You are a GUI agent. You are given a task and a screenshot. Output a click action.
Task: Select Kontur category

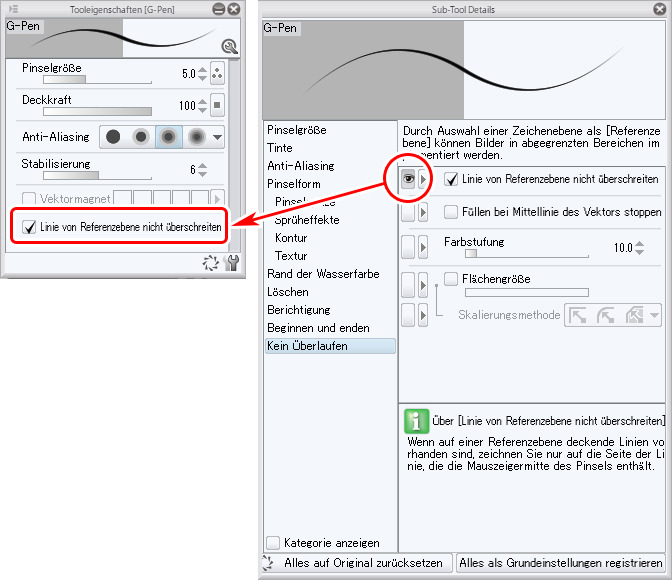coord(330,238)
